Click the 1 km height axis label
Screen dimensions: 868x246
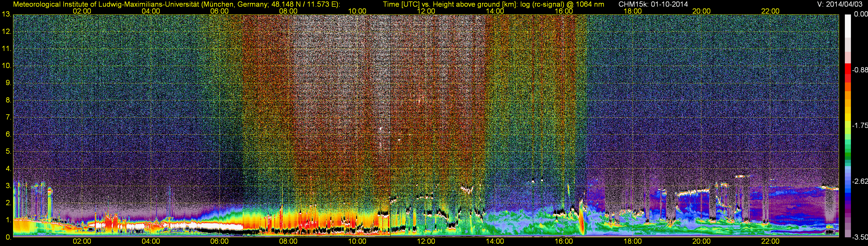click(x=8, y=220)
